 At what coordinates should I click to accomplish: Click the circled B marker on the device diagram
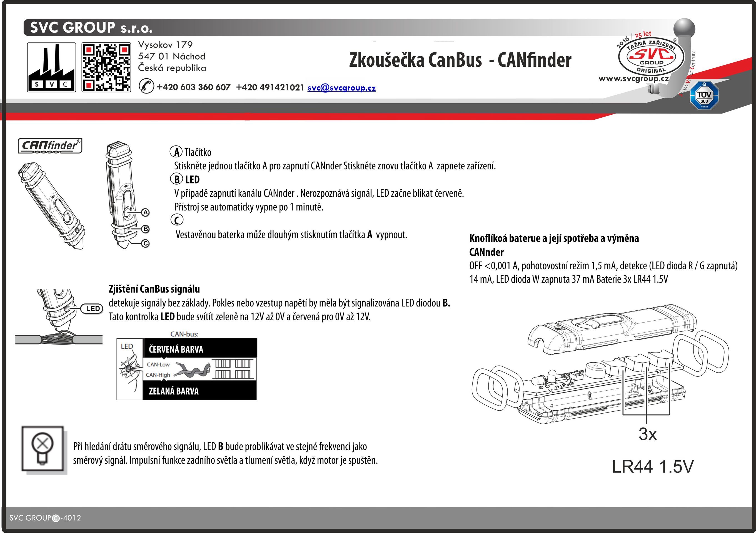pyautogui.click(x=146, y=229)
